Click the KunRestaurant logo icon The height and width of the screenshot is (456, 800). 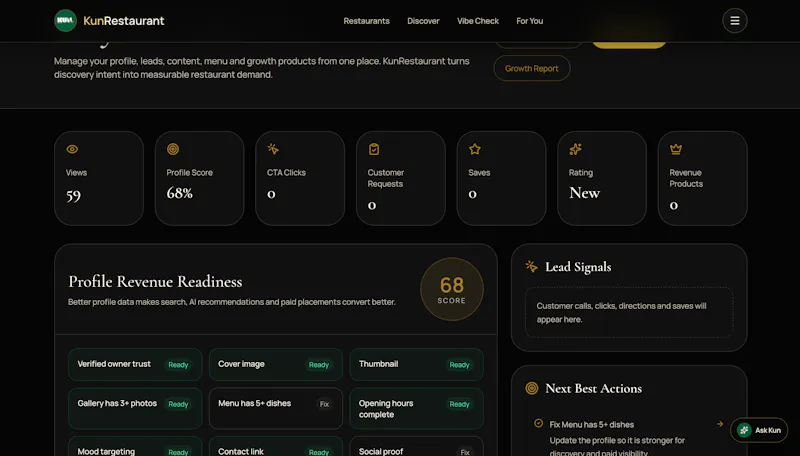coord(65,20)
